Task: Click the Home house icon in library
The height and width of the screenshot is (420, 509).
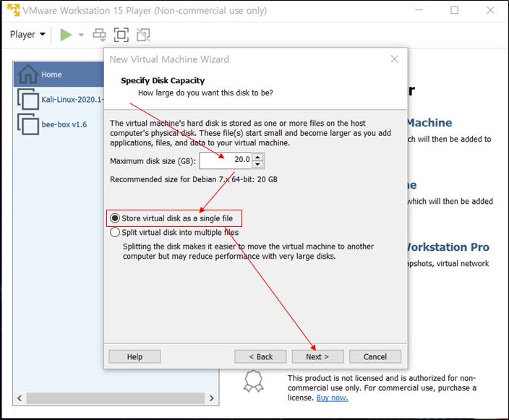Action: (28, 74)
